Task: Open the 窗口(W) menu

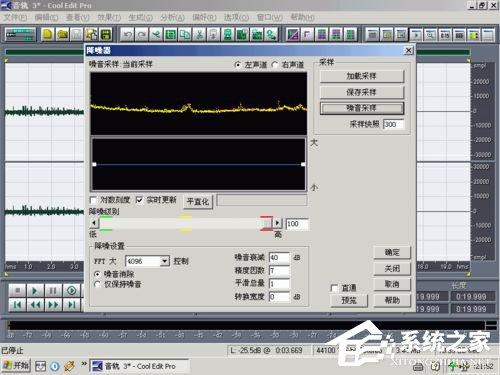Action: pos(270,17)
